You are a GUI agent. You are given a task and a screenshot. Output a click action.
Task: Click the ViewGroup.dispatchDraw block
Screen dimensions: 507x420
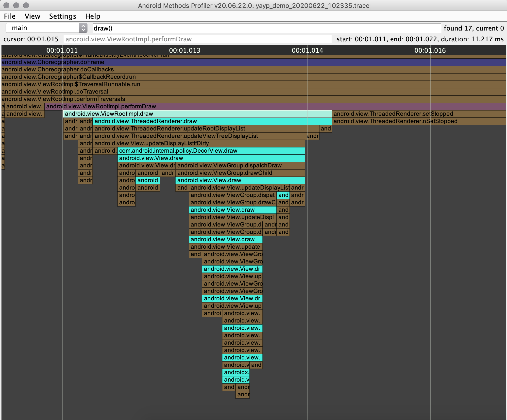(240, 165)
